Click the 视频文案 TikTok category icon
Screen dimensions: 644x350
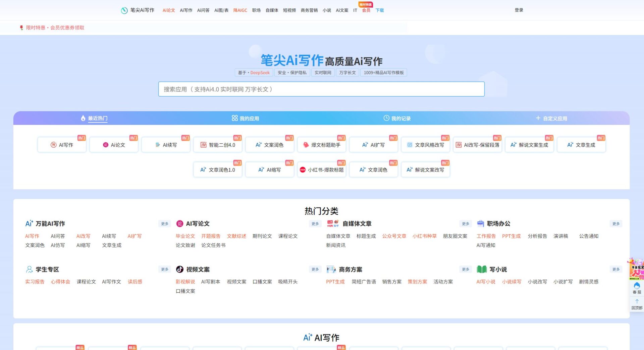(x=180, y=269)
